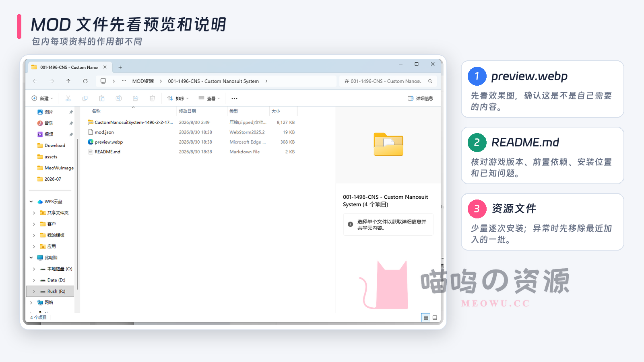Click the Rename toolbar icon
The image size is (644, 362).
119,98
